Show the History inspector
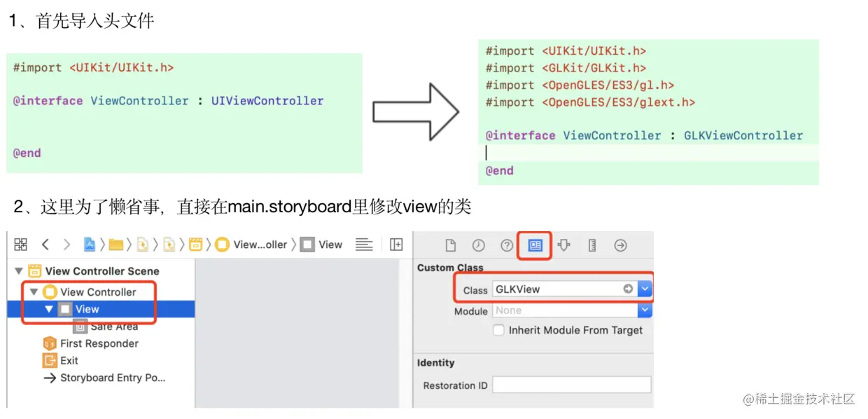This screenshot has width=868, height=419. (x=479, y=245)
